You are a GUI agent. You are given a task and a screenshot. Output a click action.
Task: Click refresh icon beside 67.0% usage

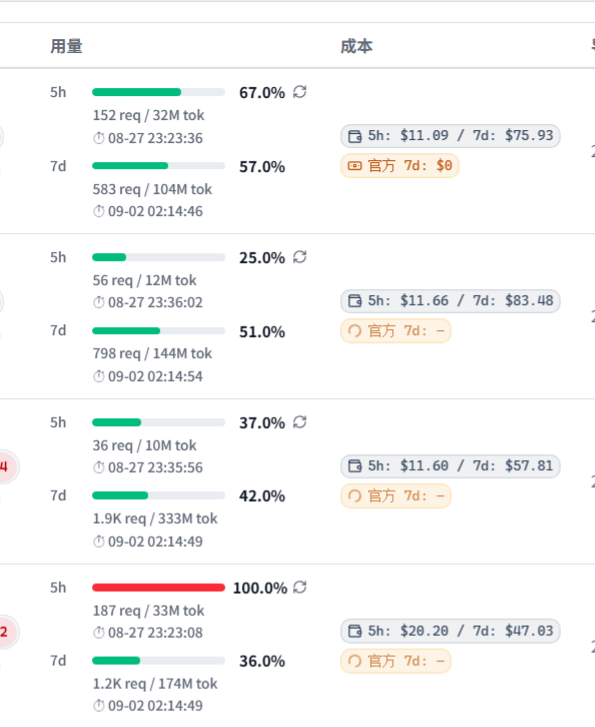300,92
